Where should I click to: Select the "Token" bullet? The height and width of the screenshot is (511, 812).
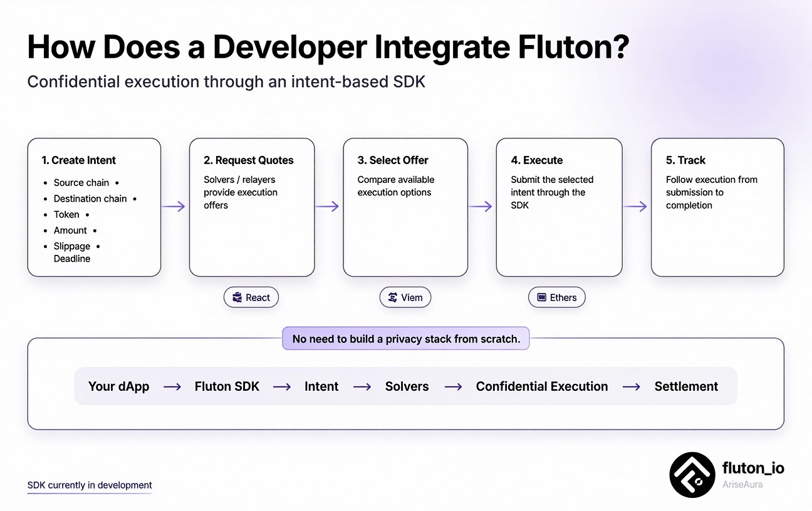(x=66, y=214)
